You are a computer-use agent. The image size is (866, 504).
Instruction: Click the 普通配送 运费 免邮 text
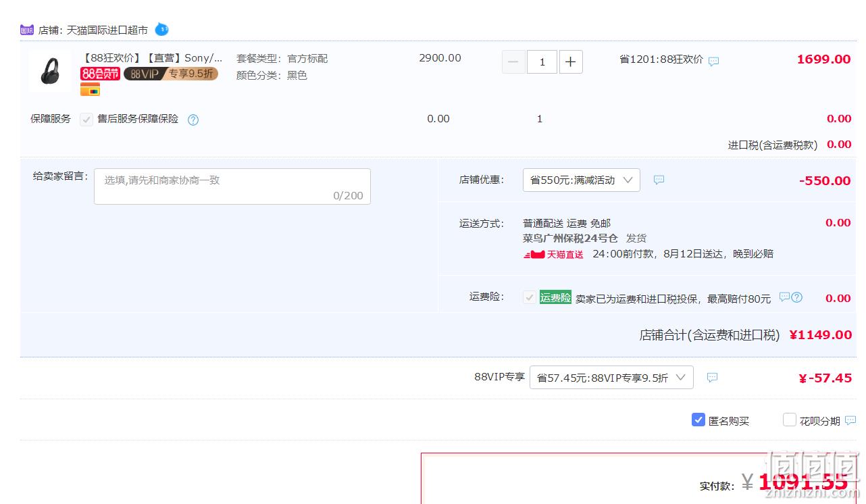pyautogui.click(x=567, y=224)
